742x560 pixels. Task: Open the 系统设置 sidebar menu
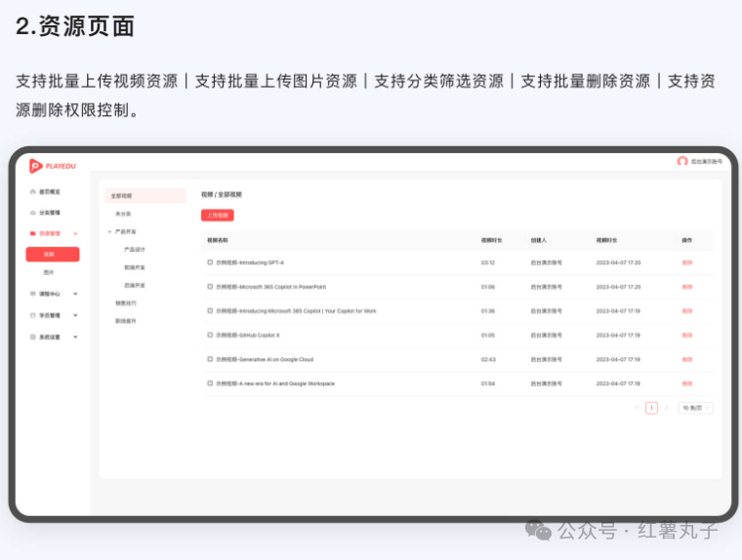coord(50,337)
